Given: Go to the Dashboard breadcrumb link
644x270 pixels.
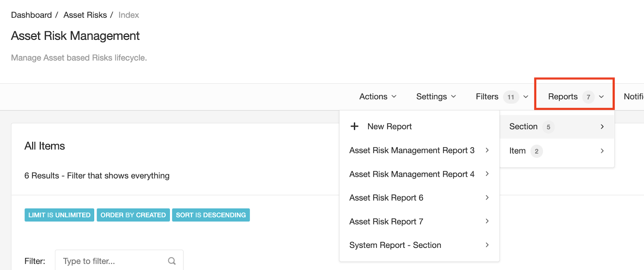Looking at the screenshot, I should 31,15.
